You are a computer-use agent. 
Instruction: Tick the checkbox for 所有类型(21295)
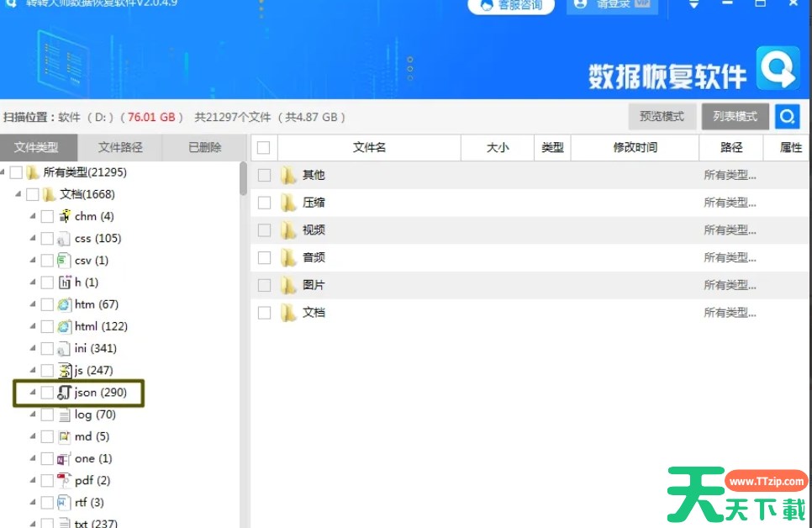click(16, 172)
